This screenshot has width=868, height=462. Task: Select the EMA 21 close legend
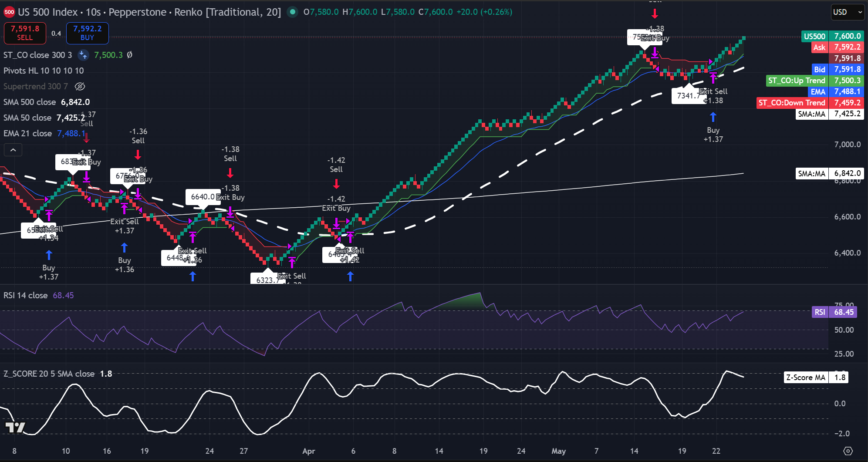[x=27, y=133]
